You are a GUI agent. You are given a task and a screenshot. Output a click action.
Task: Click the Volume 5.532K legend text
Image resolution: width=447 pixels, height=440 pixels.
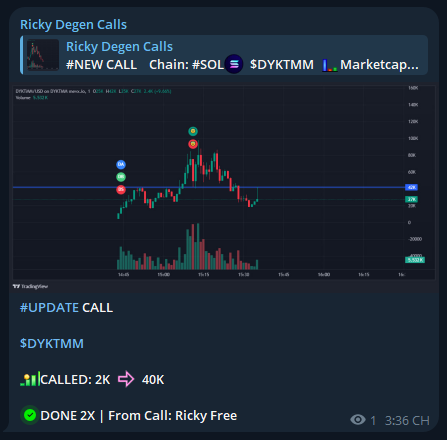[32, 98]
